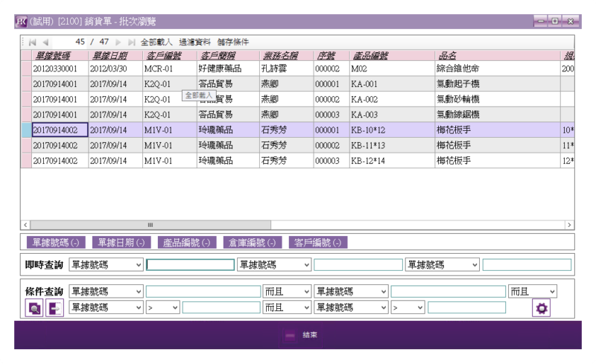The image size is (596, 364).
Task: Click the 產品編號 (-) sort button
Action: tap(187, 243)
